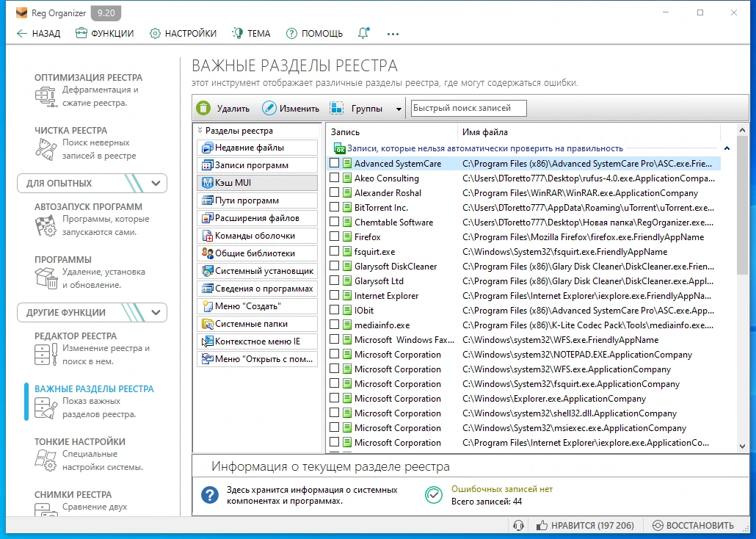Click the Важные разделы реестра sidebar icon
Screen dimensions: 756x539
tap(46, 408)
